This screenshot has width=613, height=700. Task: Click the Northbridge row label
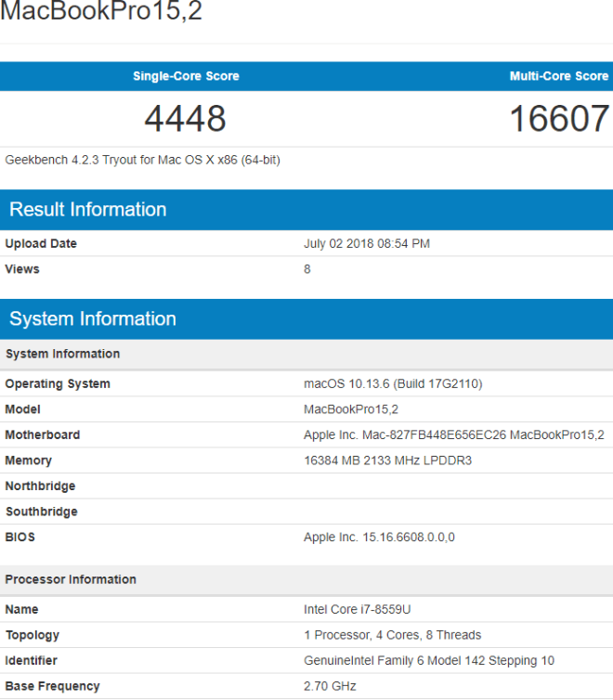40,486
